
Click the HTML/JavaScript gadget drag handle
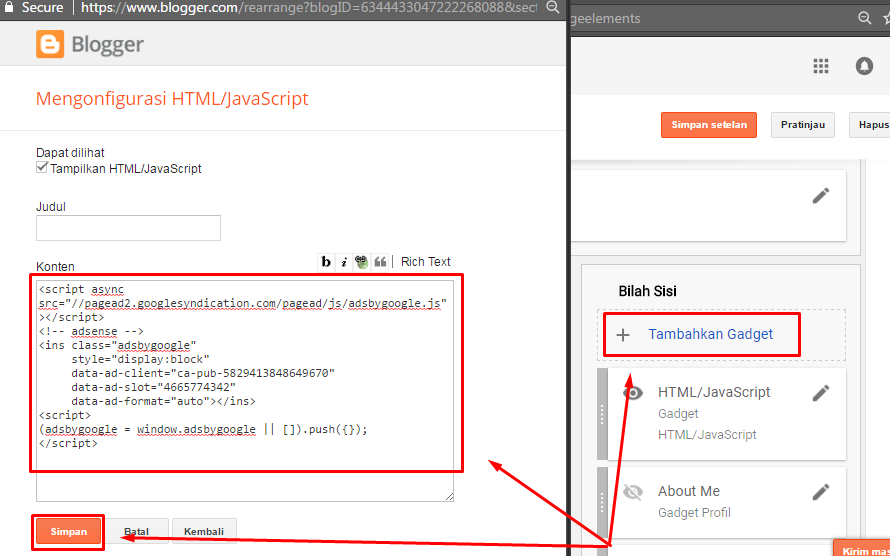602,414
